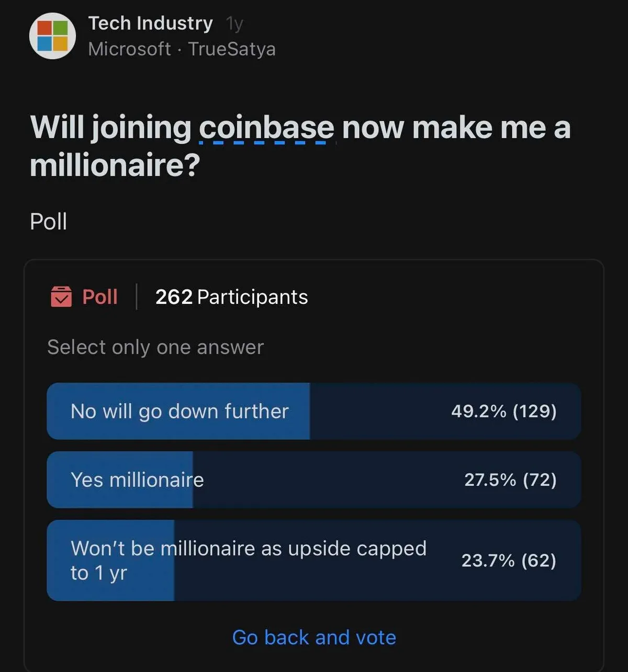Open the Tech Industry channel

pos(150,23)
